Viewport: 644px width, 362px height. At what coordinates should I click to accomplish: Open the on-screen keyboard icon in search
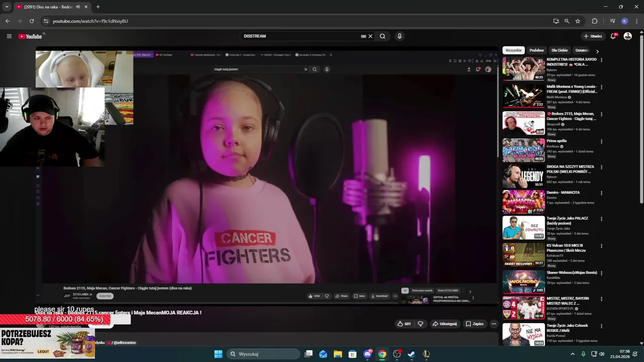[363, 36]
